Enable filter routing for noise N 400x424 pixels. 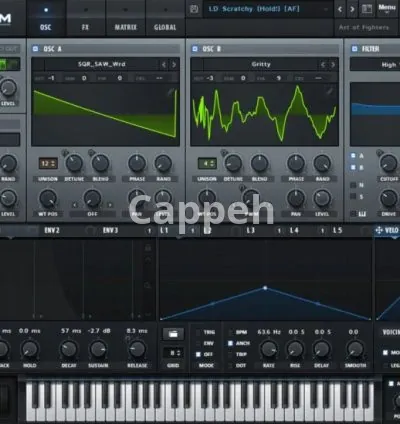(353, 185)
